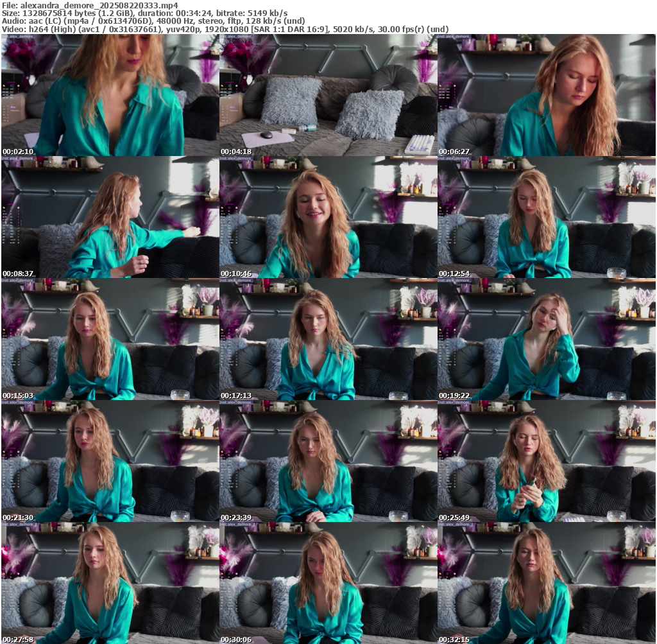Select the frame timestamped 00:12:54

pyautogui.click(x=547, y=217)
